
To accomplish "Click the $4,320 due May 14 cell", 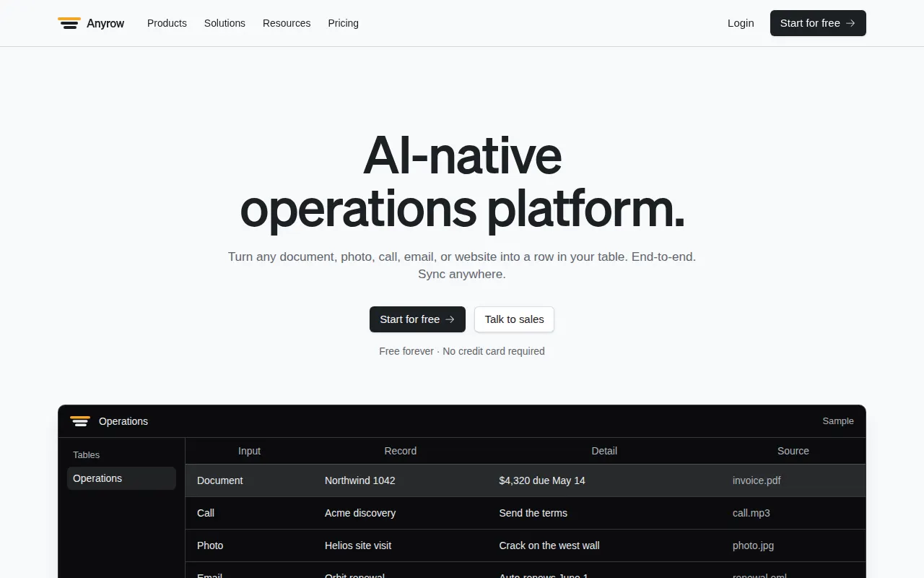I will coord(604,480).
